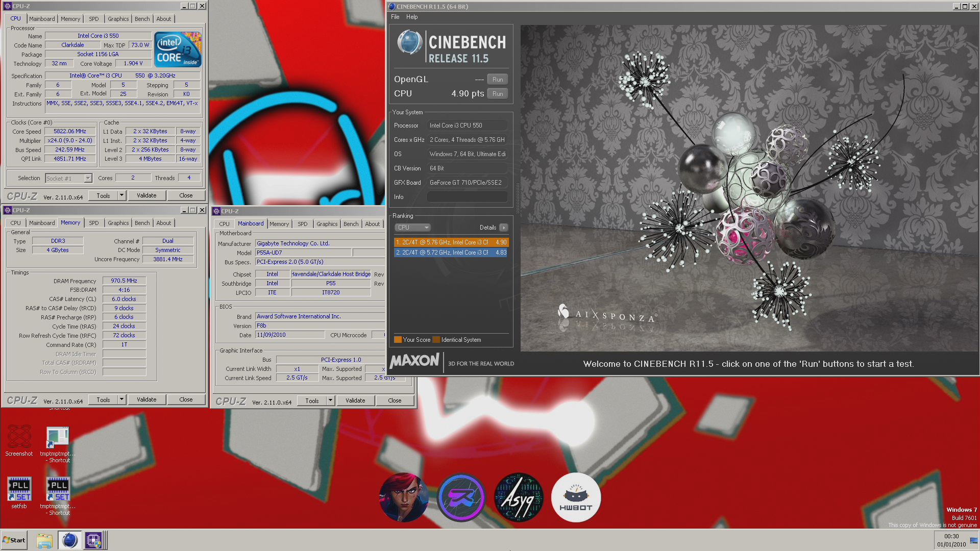Click GeForce GT 710 GFX Board field
This screenshot has width=980, height=551.
467,183
